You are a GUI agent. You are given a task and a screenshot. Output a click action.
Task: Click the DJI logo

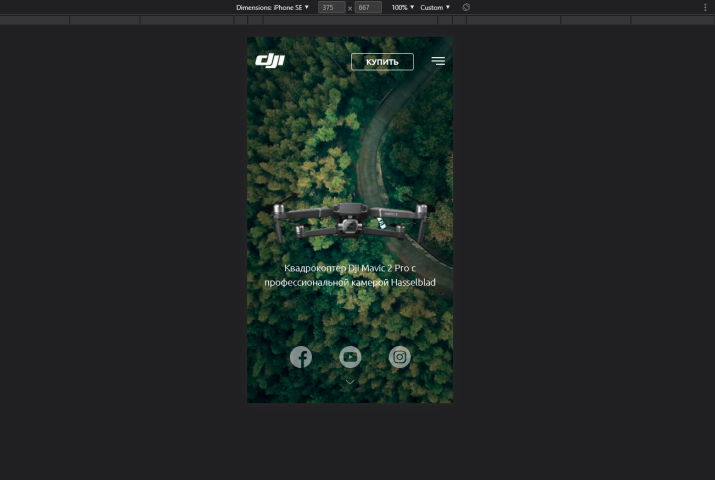point(270,61)
